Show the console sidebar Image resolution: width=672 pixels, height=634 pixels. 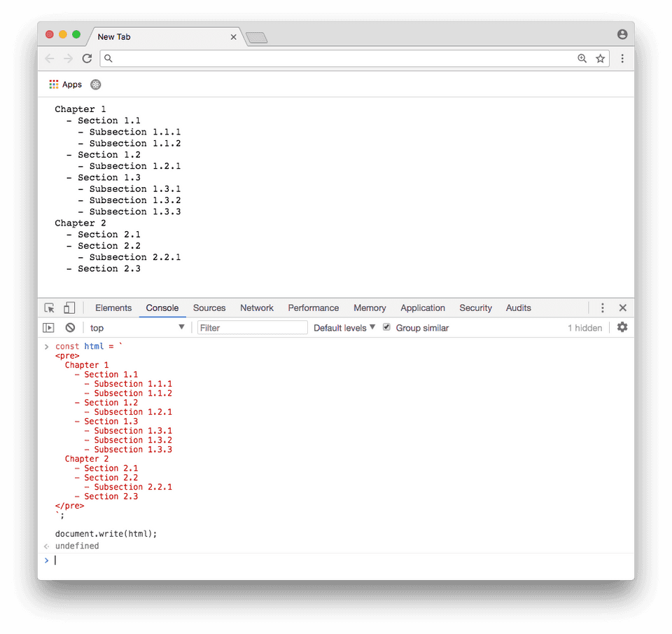48,328
